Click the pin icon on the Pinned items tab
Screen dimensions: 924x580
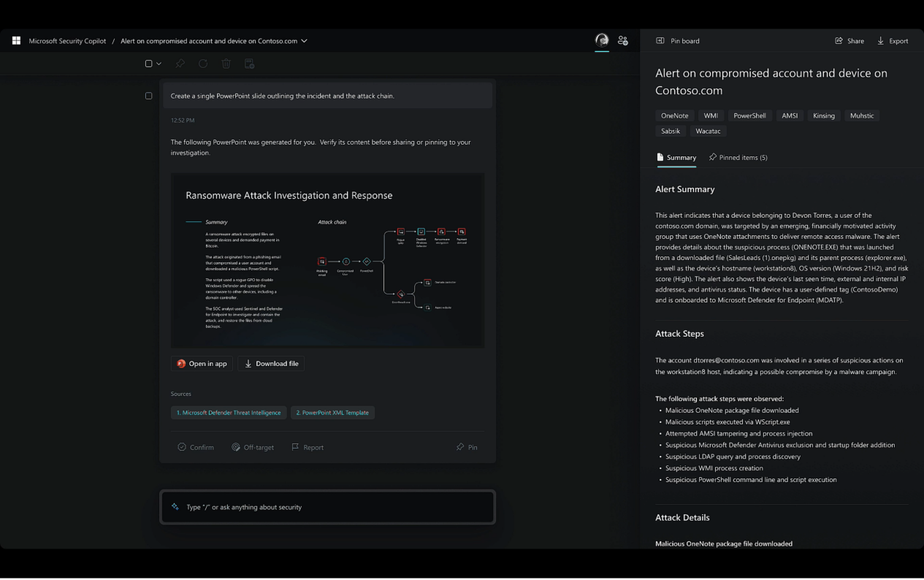point(713,157)
